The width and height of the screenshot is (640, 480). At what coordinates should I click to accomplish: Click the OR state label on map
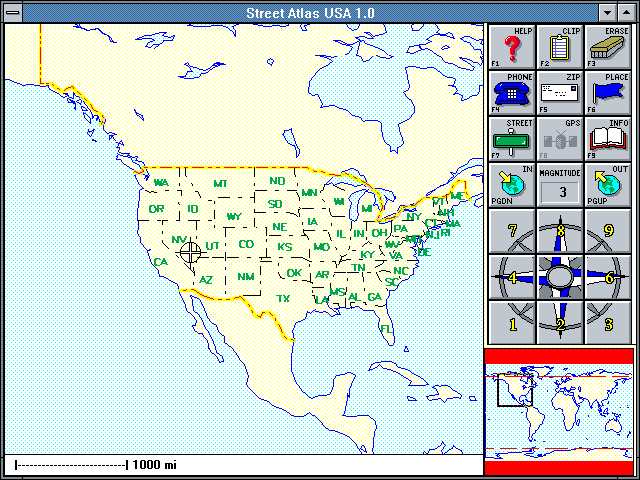tap(156, 209)
